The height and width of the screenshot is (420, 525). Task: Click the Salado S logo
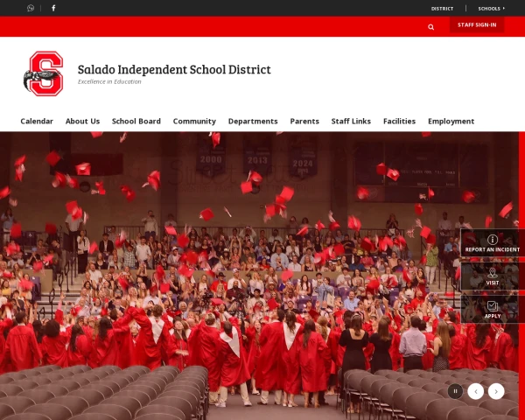[x=44, y=73]
